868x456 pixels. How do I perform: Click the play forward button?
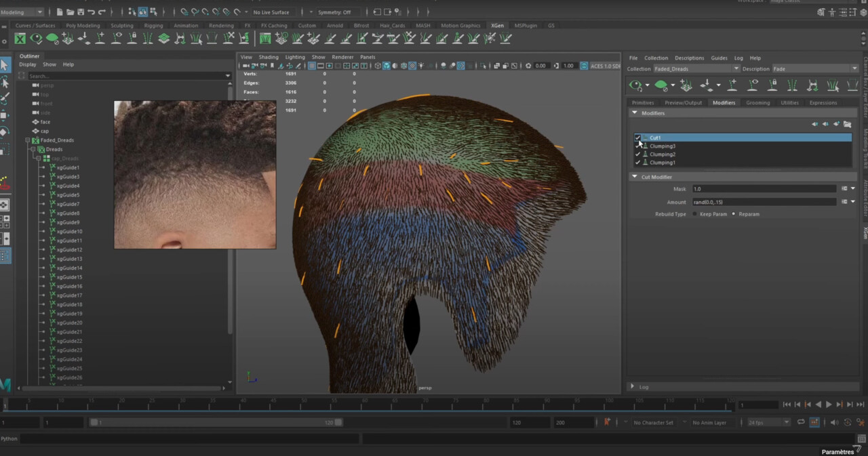[x=829, y=405]
